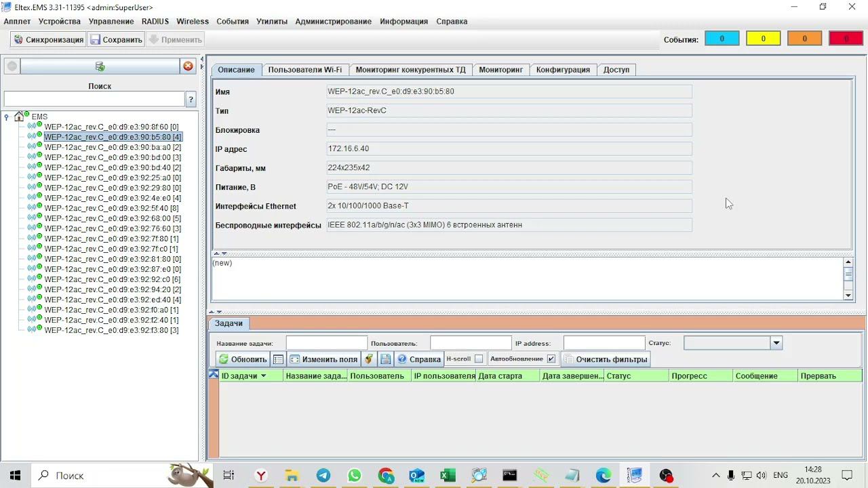This screenshot has height=488, width=868.
Task: Select device WEP-12ac_rev.C_e0:d9:e3:92:5f:40 in tree
Action: 111,208
